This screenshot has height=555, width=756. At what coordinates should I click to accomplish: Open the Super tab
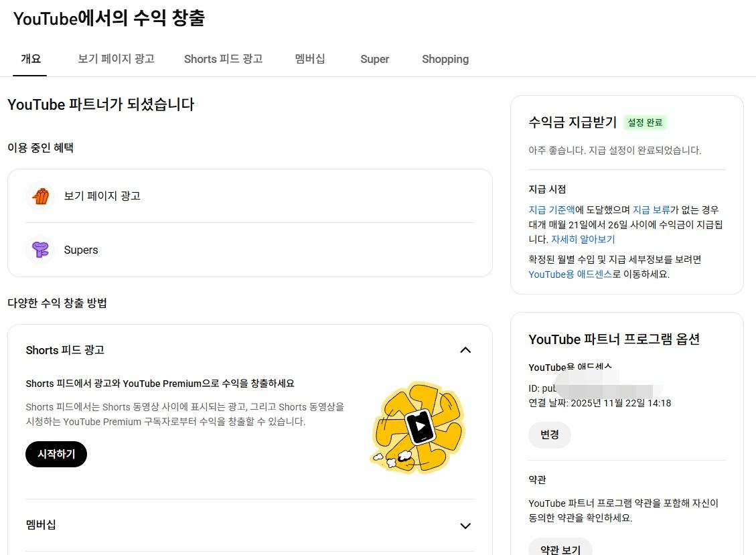coord(374,59)
